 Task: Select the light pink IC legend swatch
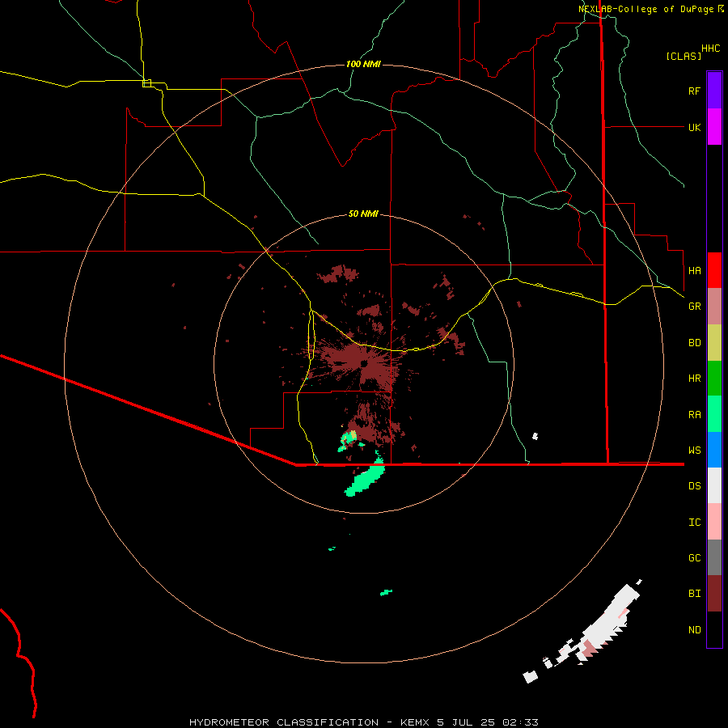(714, 522)
